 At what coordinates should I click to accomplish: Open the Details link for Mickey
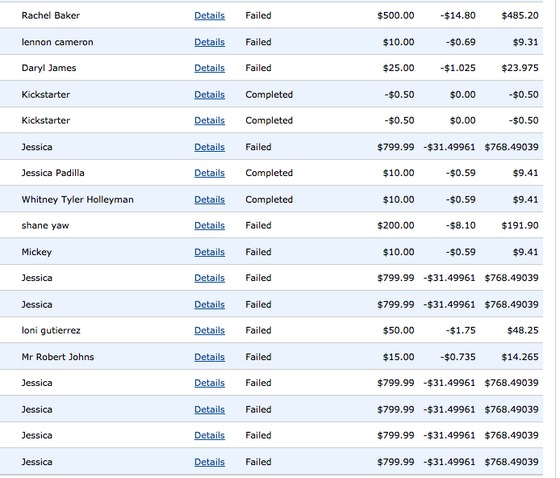coord(210,252)
